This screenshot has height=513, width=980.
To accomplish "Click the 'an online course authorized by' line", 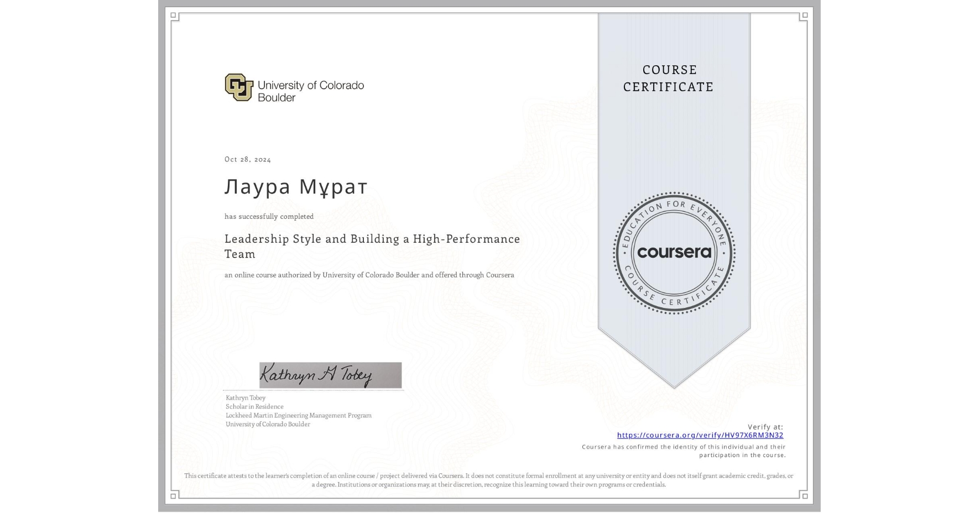I will coord(369,275).
